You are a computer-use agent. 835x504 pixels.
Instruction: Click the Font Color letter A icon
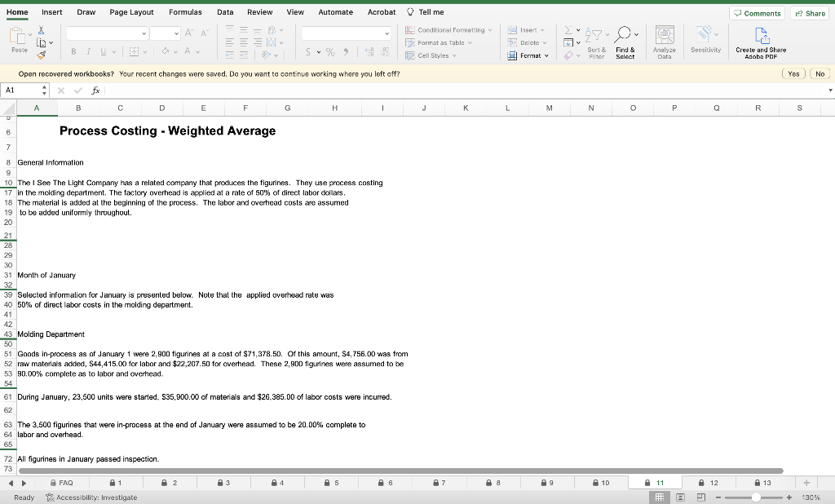[188, 51]
